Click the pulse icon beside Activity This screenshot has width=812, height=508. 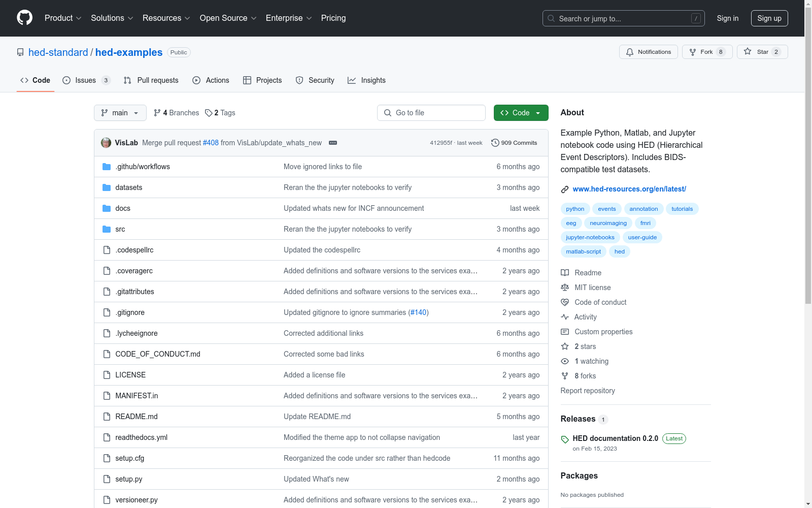[x=565, y=317]
